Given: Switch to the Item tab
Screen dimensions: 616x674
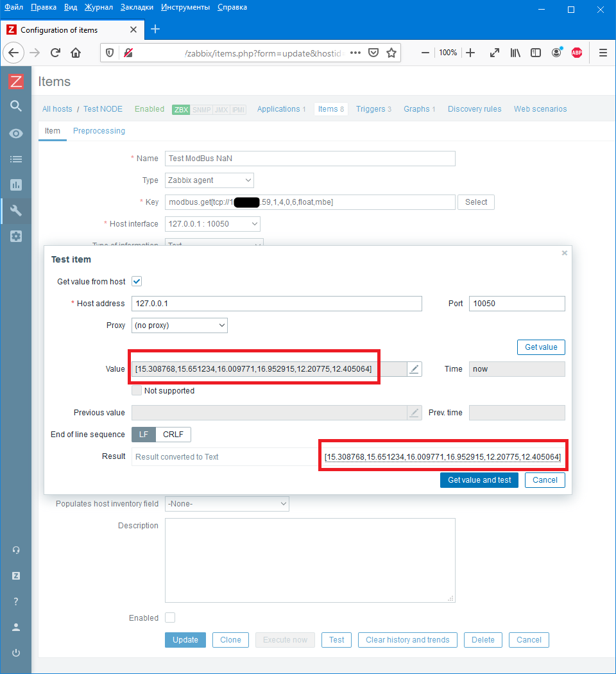Looking at the screenshot, I should [x=53, y=131].
